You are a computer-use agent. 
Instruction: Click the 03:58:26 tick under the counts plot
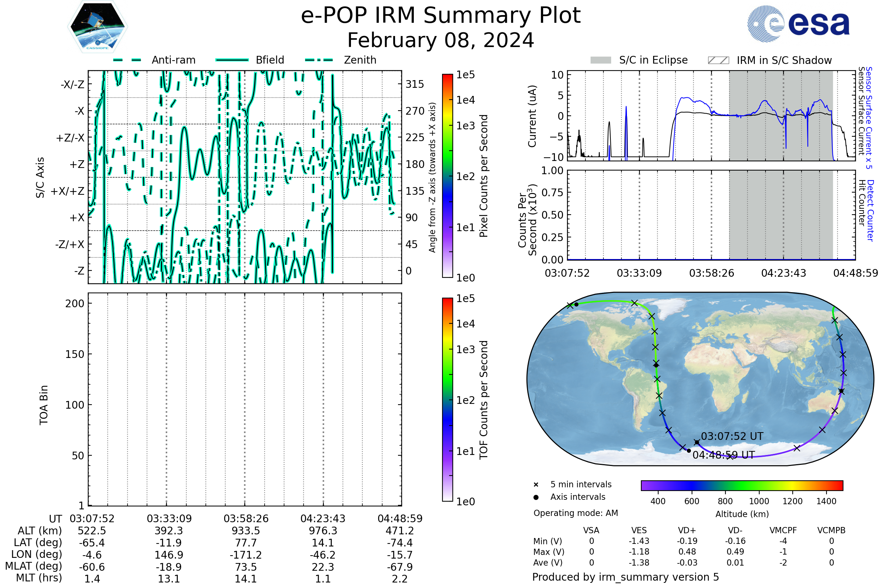(711, 273)
